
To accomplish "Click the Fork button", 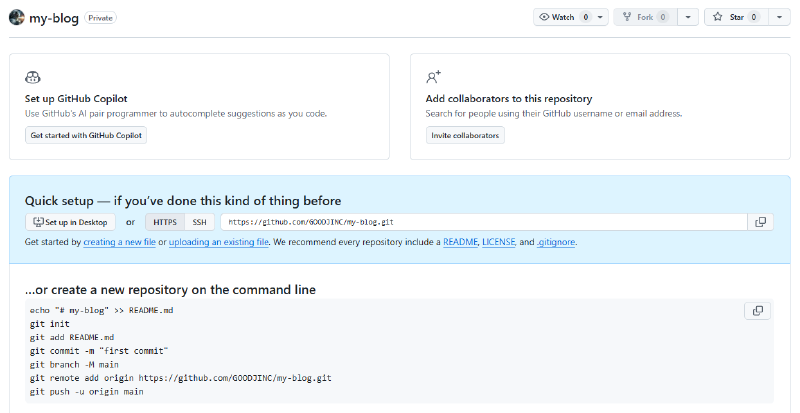I will (x=645, y=17).
